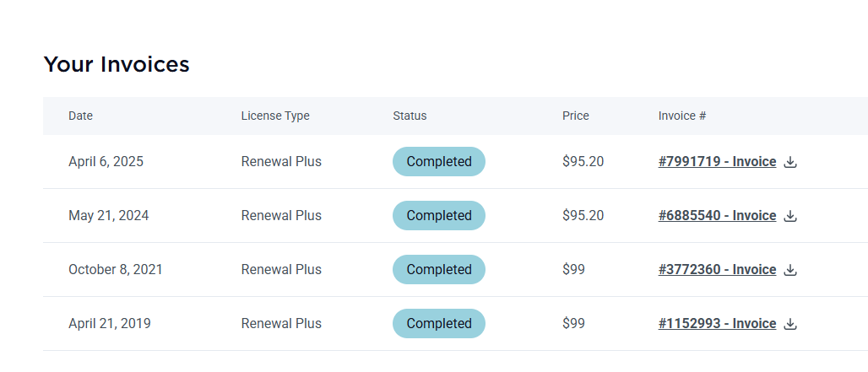
Task: Select the April 6, 2025 date cell
Action: (106, 161)
